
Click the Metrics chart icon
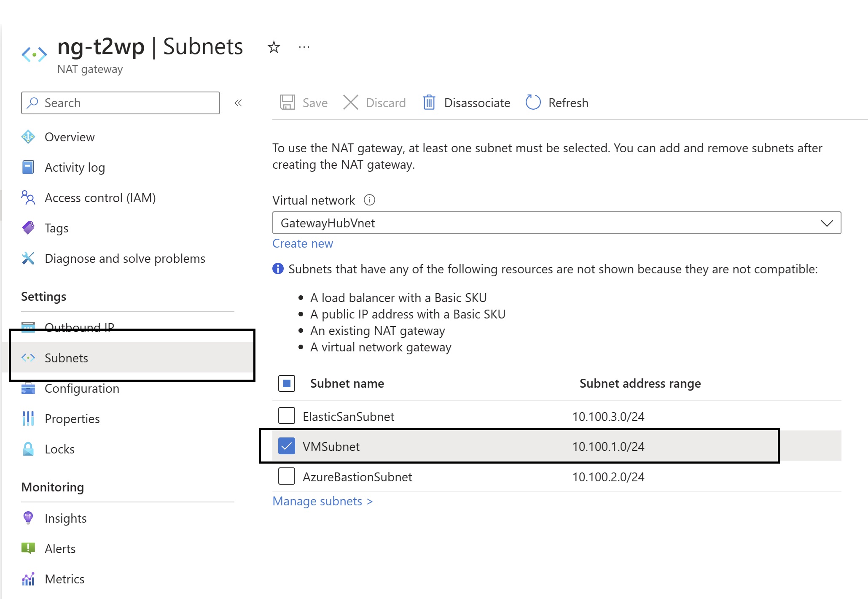[28, 579]
